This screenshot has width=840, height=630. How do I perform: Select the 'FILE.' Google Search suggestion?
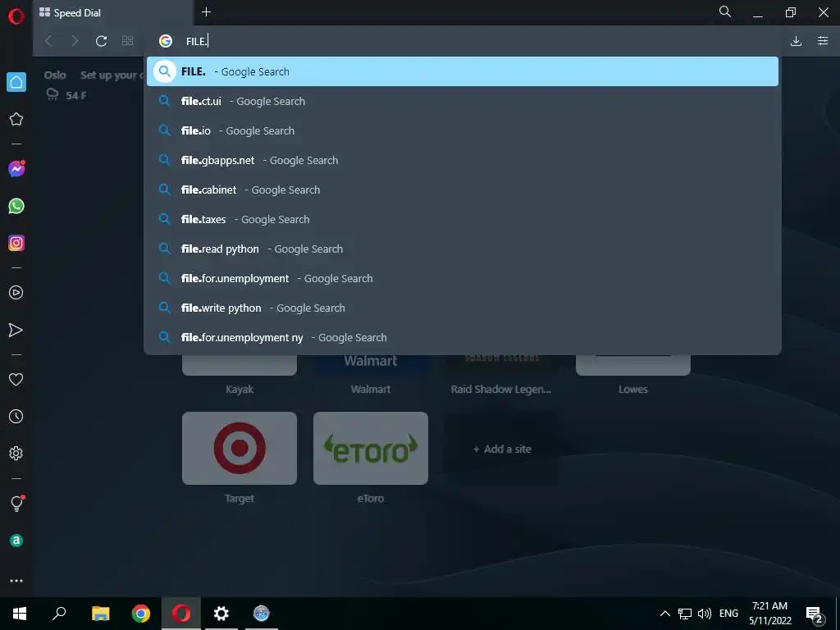coord(463,71)
